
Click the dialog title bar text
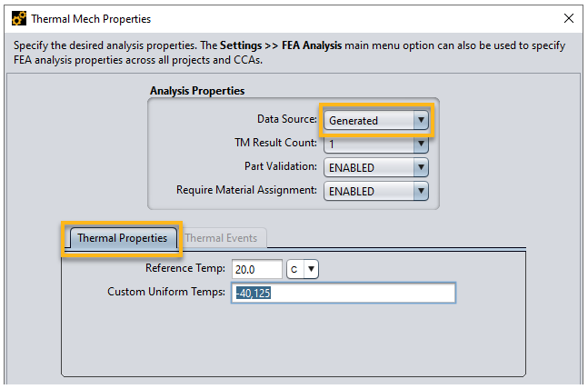tap(91, 18)
